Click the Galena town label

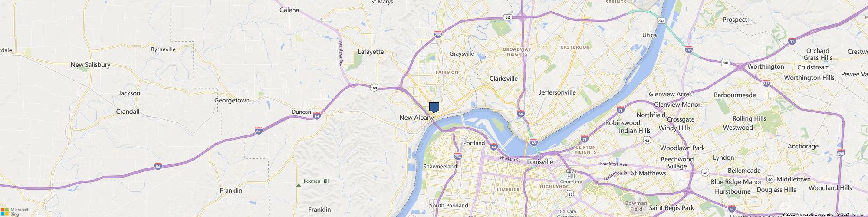coord(289,10)
